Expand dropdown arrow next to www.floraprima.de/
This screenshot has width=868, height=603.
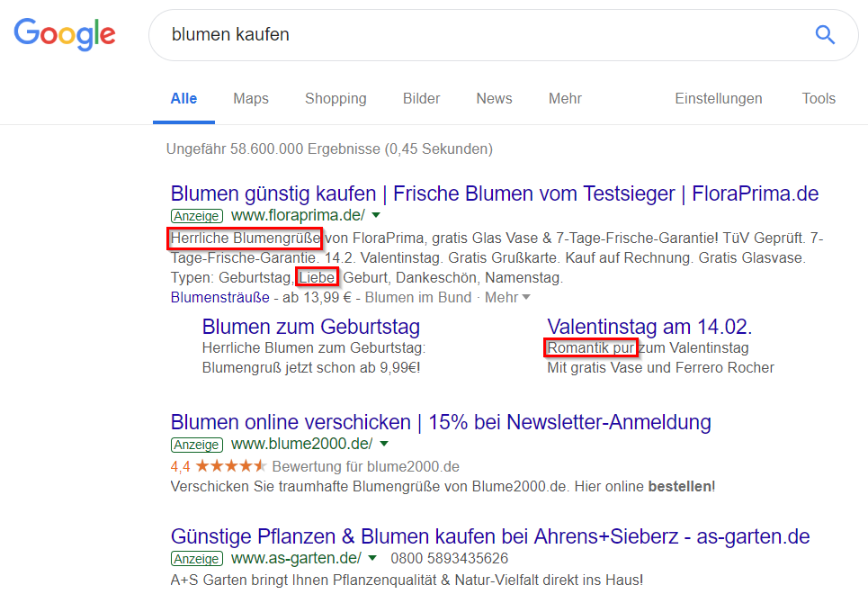pos(376,215)
